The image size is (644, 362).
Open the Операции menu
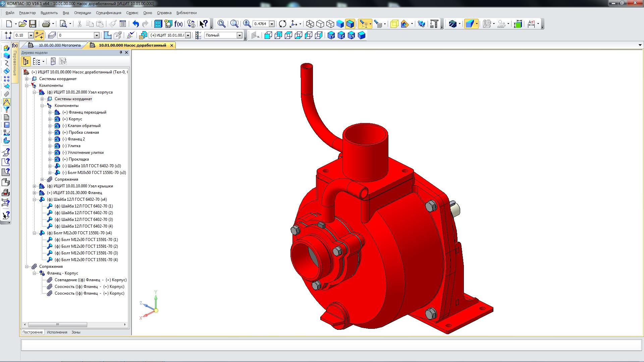pyautogui.click(x=83, y=13)
